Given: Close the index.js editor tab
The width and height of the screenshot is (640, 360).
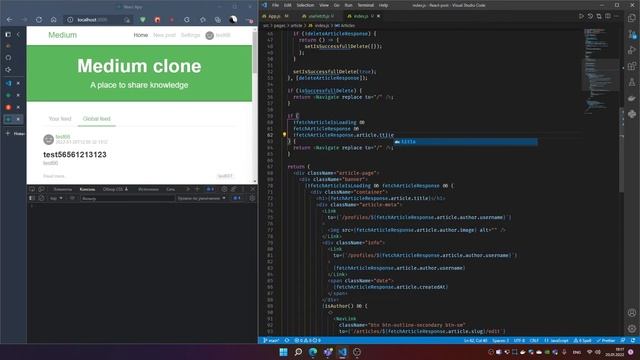Looking at the screenshot, I should coord(378,16).
